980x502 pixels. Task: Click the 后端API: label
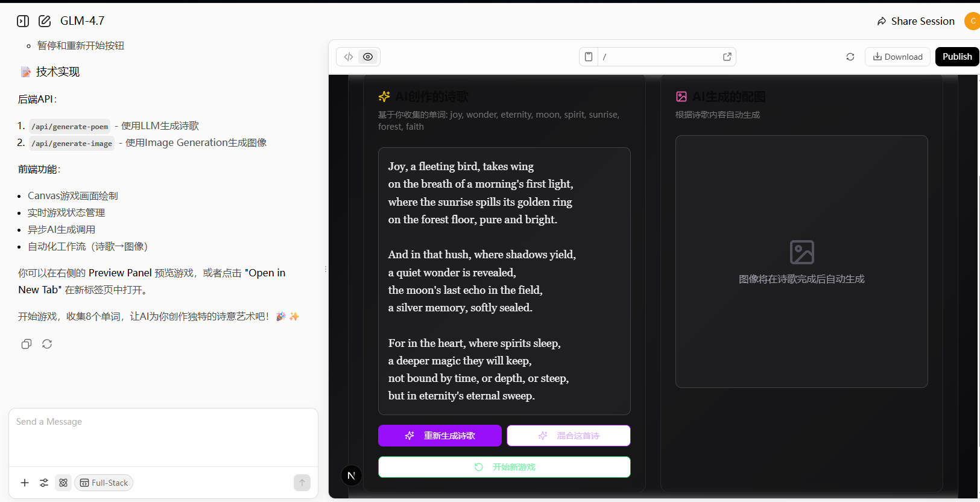tap(37, 99)
